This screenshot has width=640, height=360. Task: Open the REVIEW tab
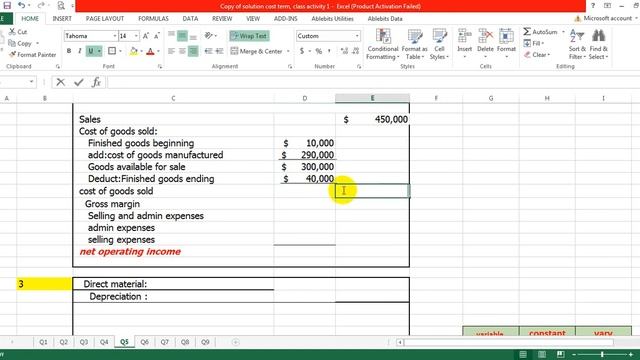click(x=222, y=19)
